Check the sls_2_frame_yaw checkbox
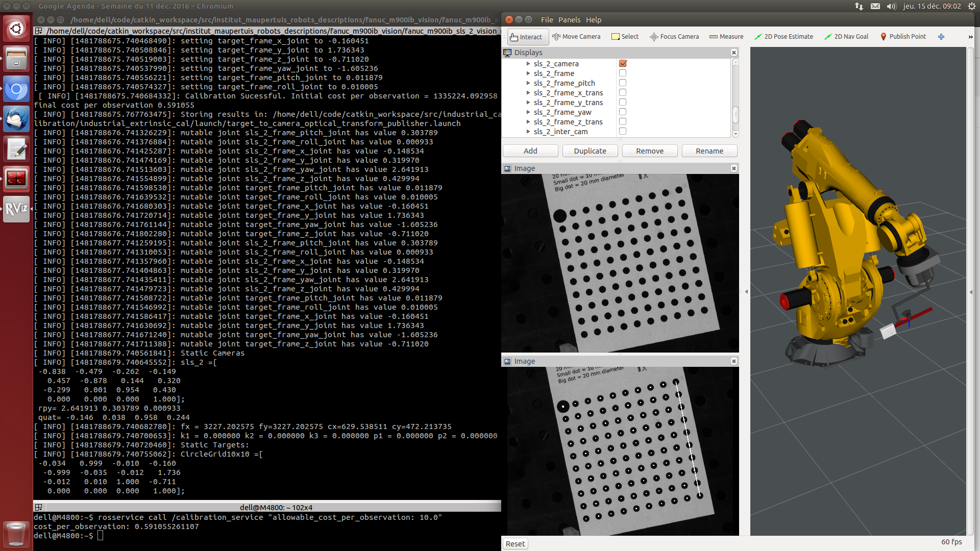This screenshot has height=551, width=980. [x=623, y=112]
